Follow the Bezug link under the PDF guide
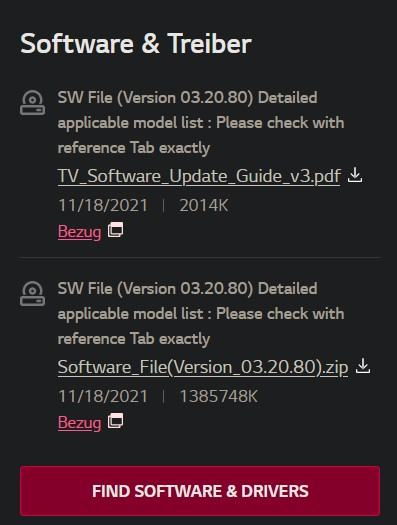Image resolution: width=397 pixels, height=525 pixels. click(79, 232)
